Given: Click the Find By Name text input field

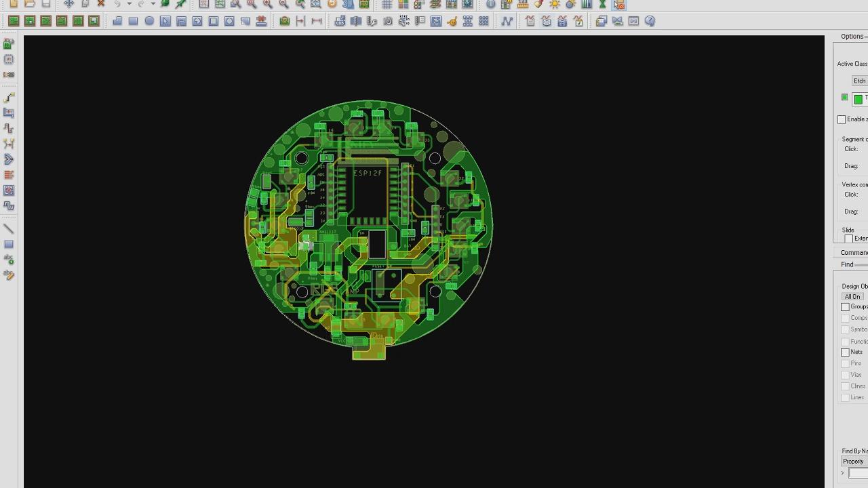Looking at the screenshot, I should tap(859, 473).
